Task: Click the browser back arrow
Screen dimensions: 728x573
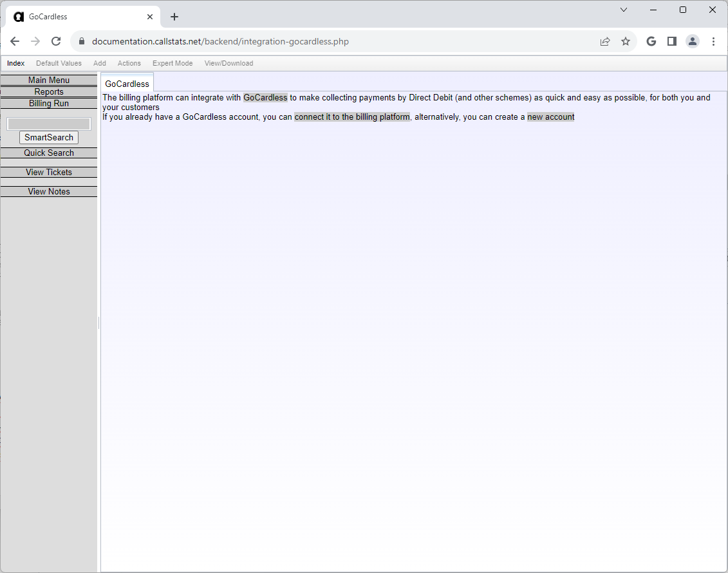Action: click(x=15, y=41)
